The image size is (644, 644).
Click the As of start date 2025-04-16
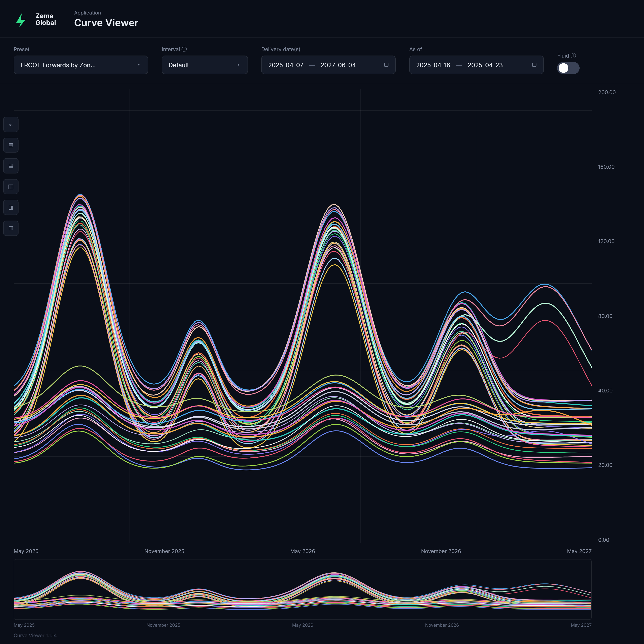pyautogui.click(x=433, y=65)
